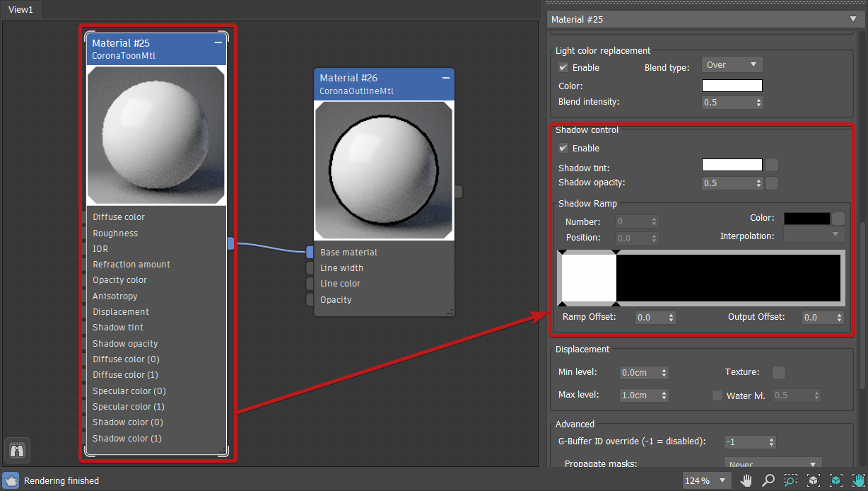Toggle Shadow control Enable checkbox
The width and height of the screenshot is (868, 491).
(x=563, y=148)
